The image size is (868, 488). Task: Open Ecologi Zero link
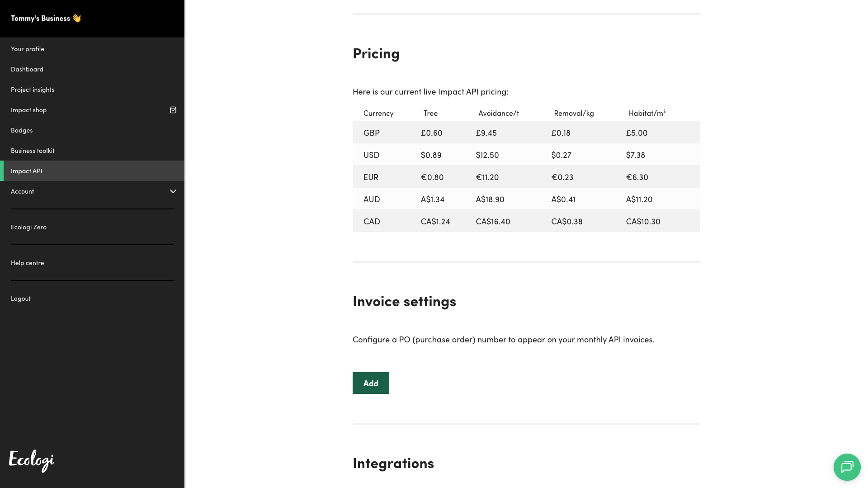pos(29,227)
